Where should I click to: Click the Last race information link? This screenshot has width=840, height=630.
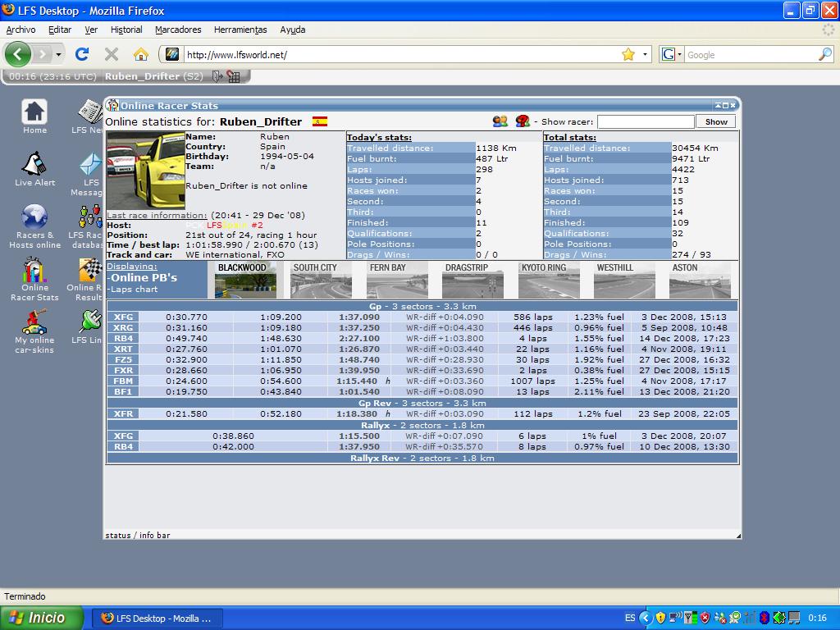tap(157, 216)
